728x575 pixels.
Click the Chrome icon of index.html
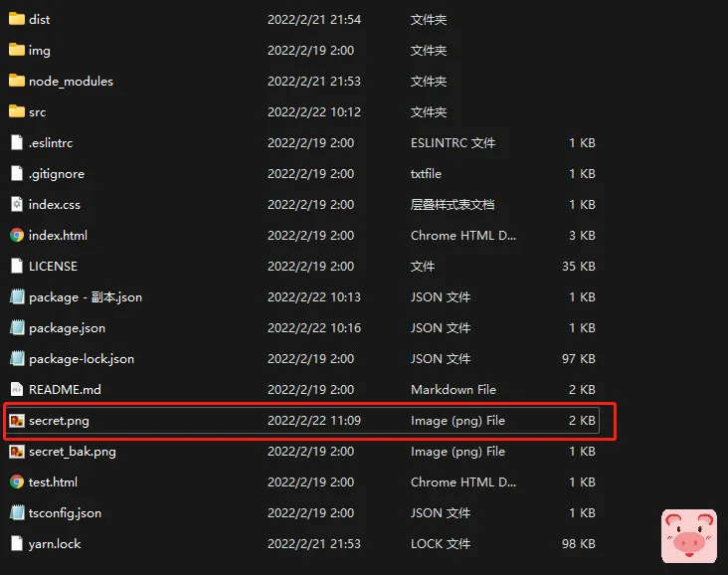point(17,235)
